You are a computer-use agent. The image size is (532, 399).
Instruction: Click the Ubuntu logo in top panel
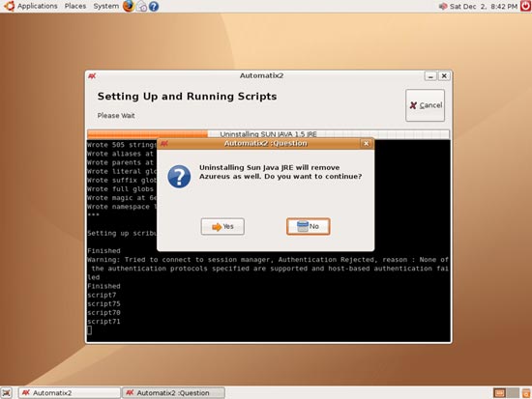pos(9,6)
